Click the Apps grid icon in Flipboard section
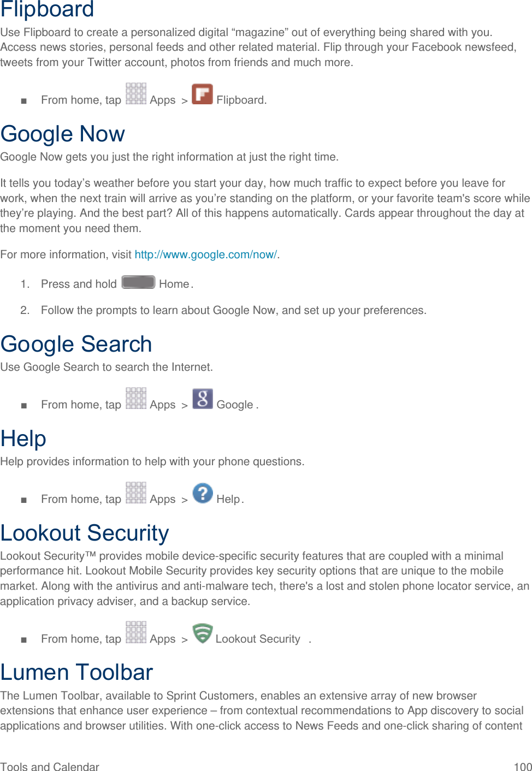 point(136,93)
